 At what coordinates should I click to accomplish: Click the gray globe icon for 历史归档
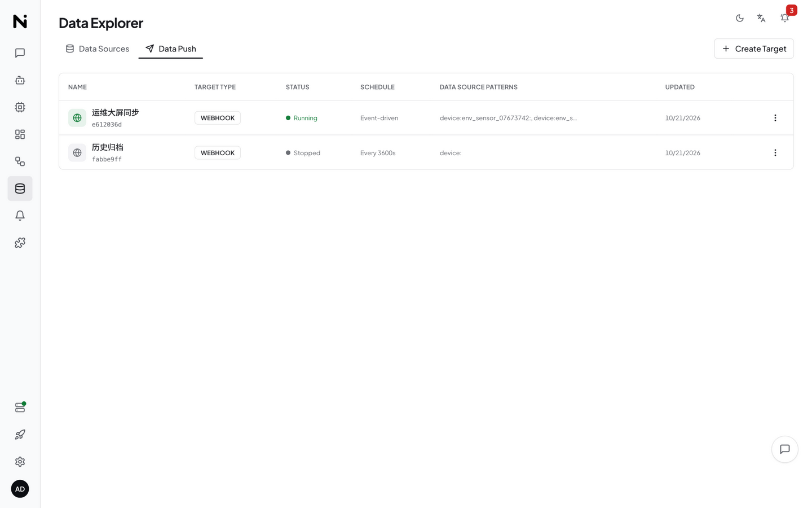tap(77, 153)
